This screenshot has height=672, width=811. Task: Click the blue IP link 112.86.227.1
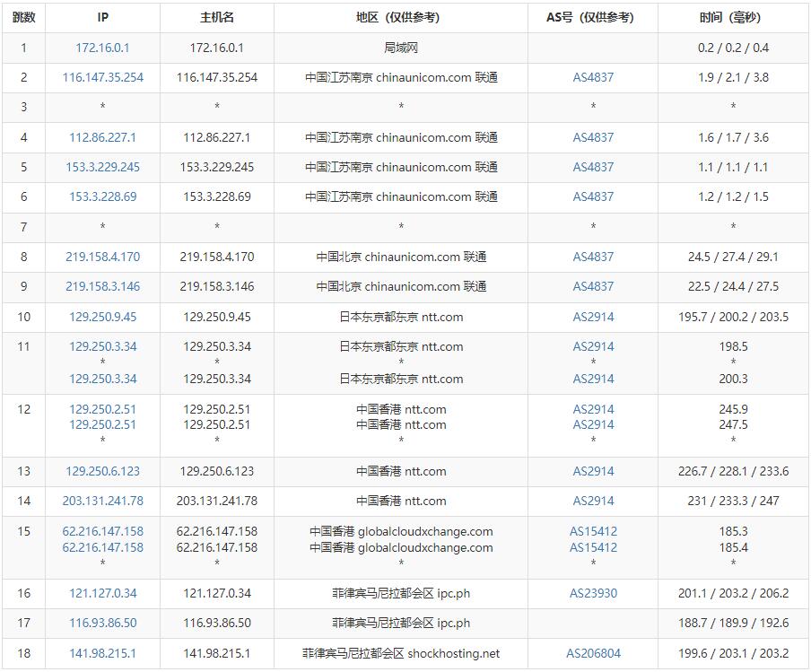(102, 137)
